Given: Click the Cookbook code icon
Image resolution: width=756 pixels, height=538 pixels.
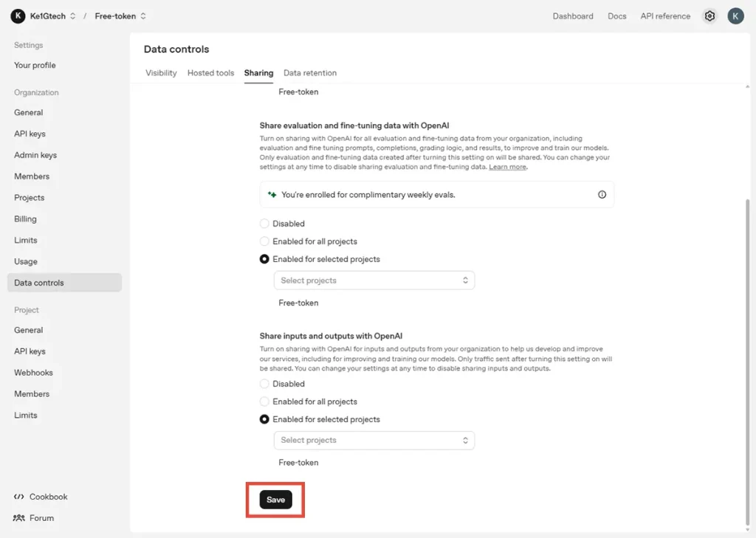Looking at the screenshot, I should [18, 497].
